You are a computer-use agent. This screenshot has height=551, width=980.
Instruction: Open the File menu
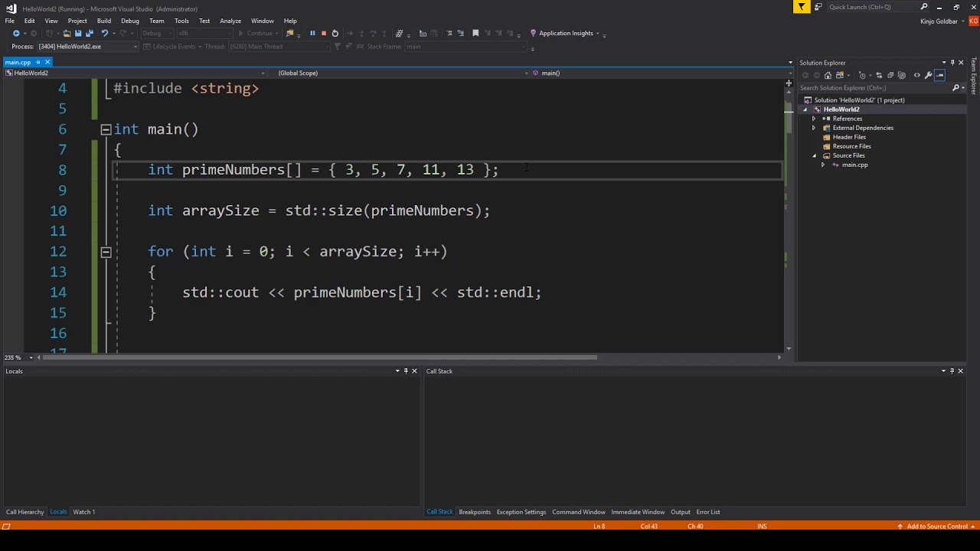pyautogui.click(x=10, y=21)
